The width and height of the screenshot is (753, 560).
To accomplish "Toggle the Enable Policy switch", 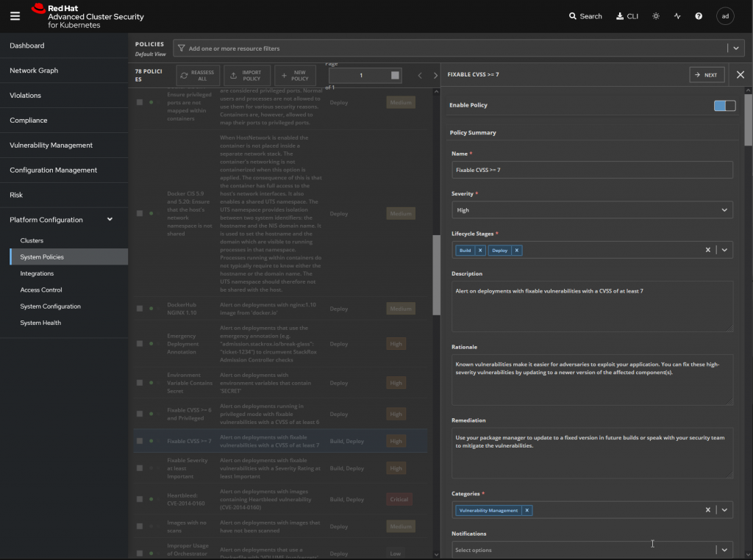I will click(724, 106).
